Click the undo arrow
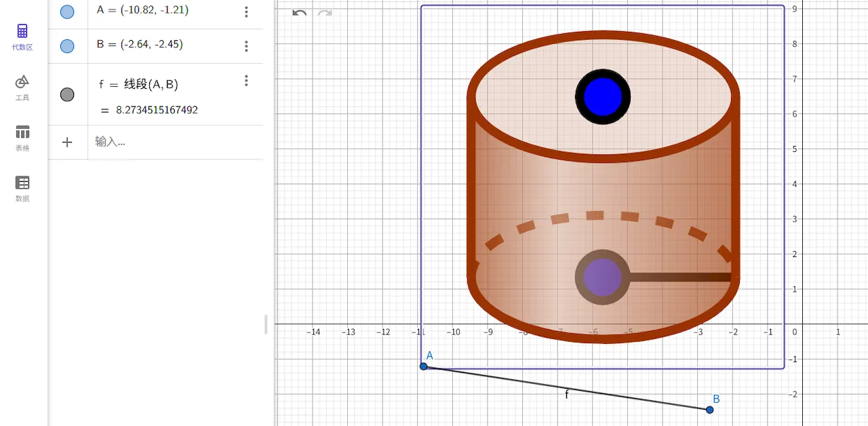The width and height of the screenshot is (868, 426). point(299,13)
